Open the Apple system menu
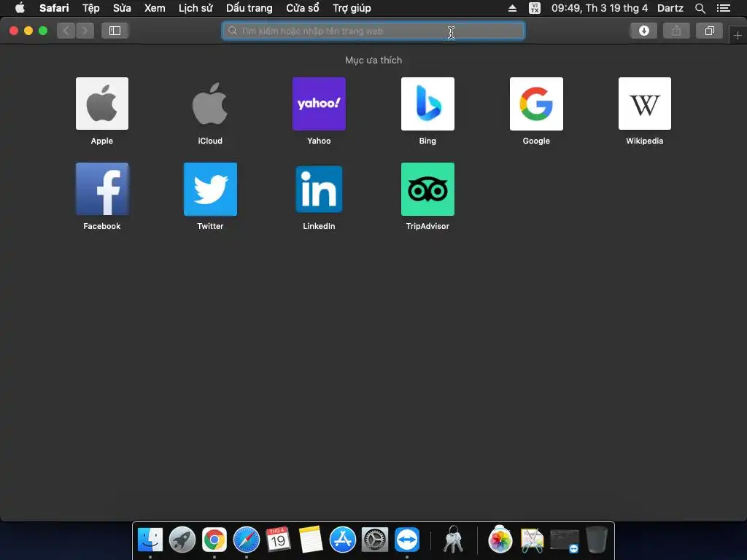This screenshot has height=560, width=747. [20, 8]
